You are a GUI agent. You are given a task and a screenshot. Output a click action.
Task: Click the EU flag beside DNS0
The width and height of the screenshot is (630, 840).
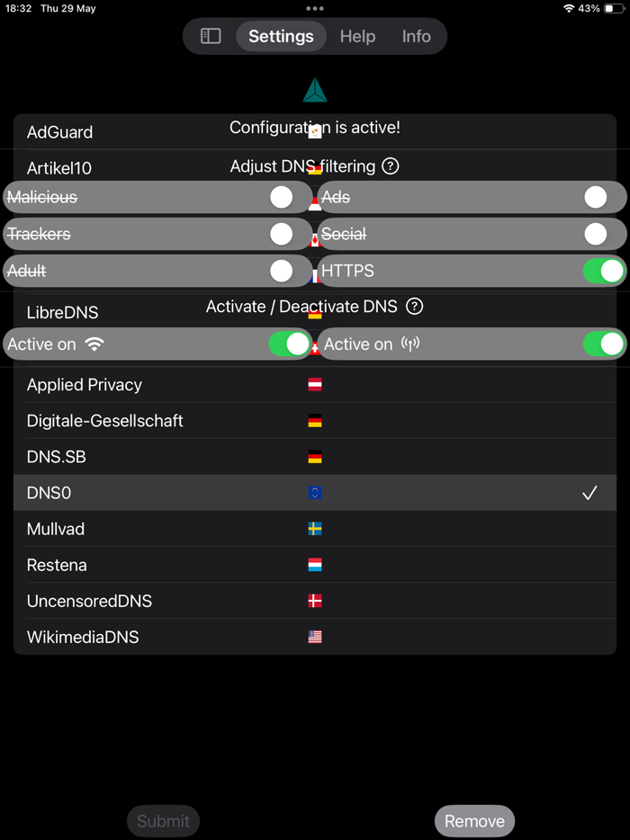(x=315, y=493)
